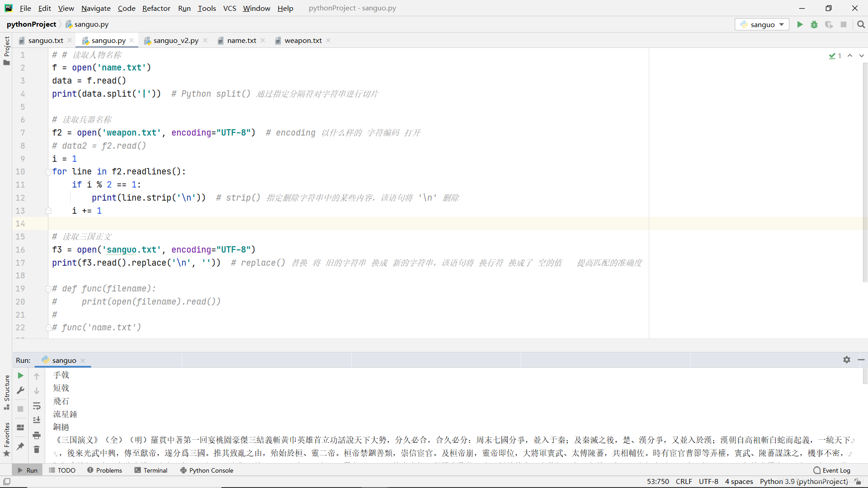Stop the process in Run panel

(x=20, y=409)
